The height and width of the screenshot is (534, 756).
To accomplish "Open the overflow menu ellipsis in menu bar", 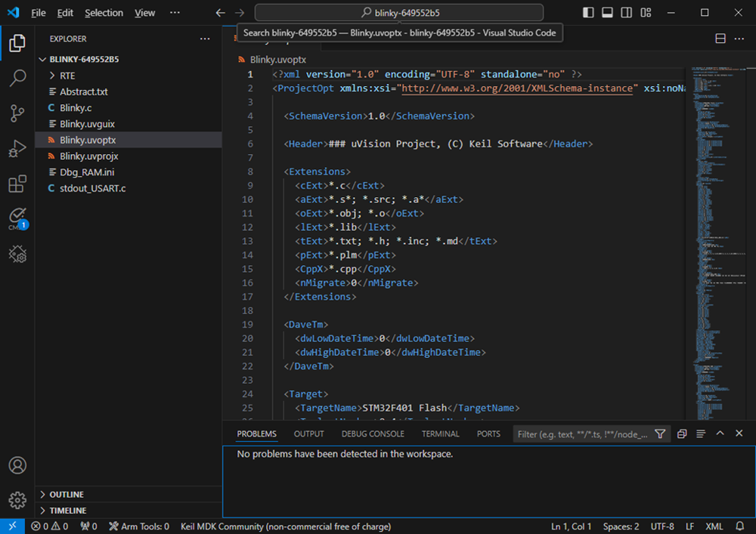I will point(175,13).
